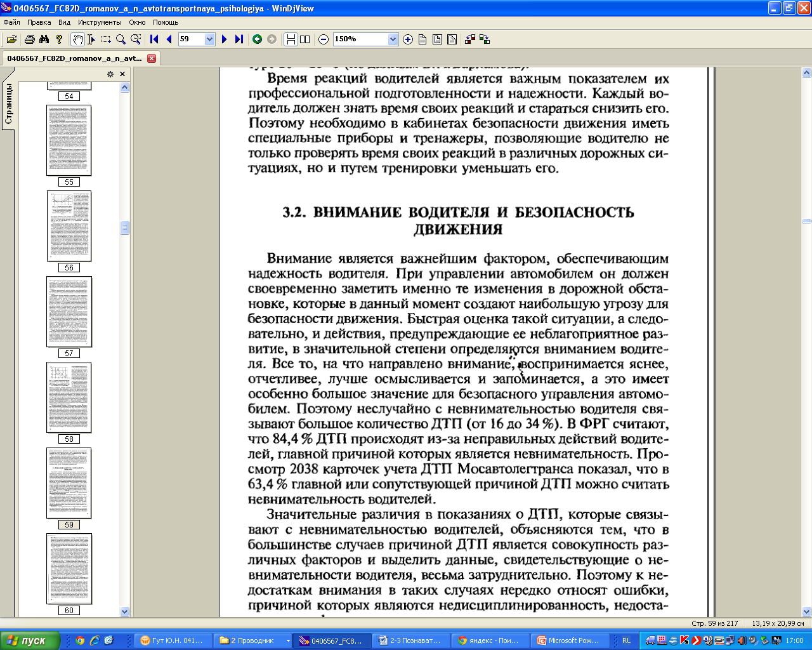The height and width of the screenshot is (650, 812).
Task: Click the zoom in plus icon
Action: 408,39
